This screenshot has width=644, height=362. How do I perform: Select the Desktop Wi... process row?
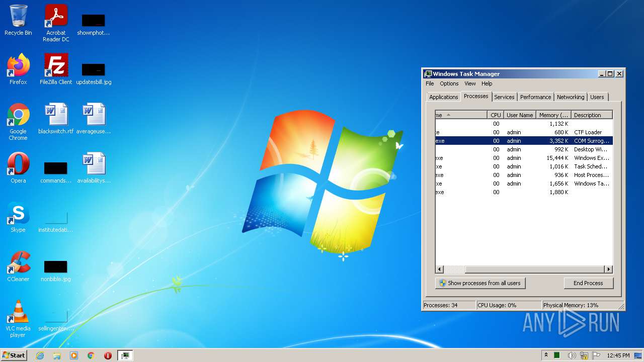point(524,149)
